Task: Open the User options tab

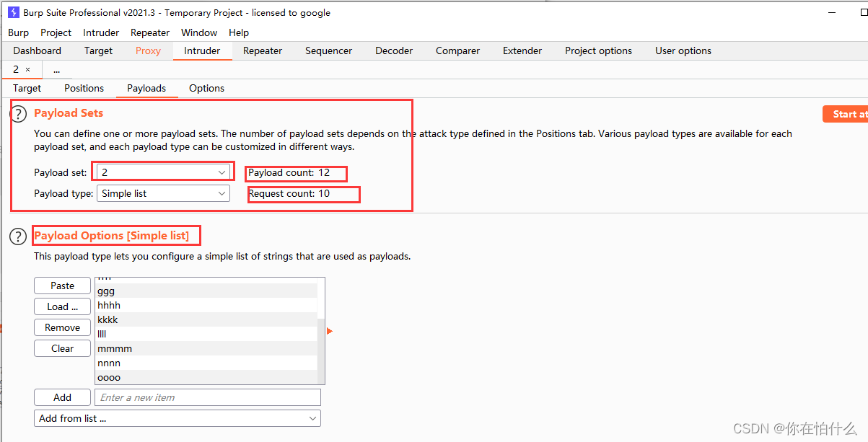Action: click(683, 50)
